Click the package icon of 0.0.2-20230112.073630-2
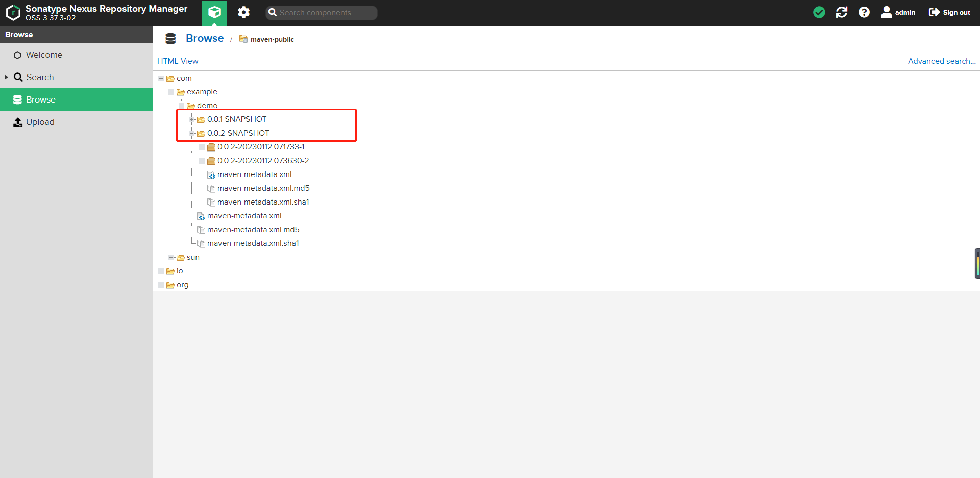This screenshot has width=980, height=478. (x=211, y=161)
